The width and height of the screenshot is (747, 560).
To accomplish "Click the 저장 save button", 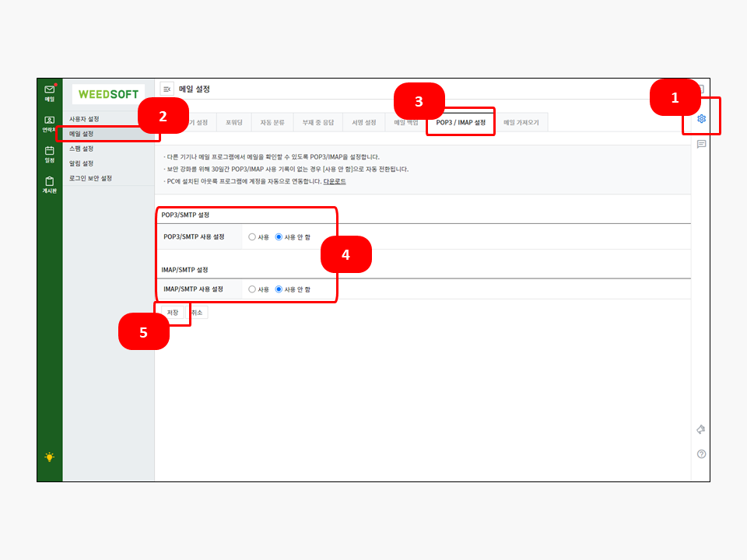I will [173, 313].
